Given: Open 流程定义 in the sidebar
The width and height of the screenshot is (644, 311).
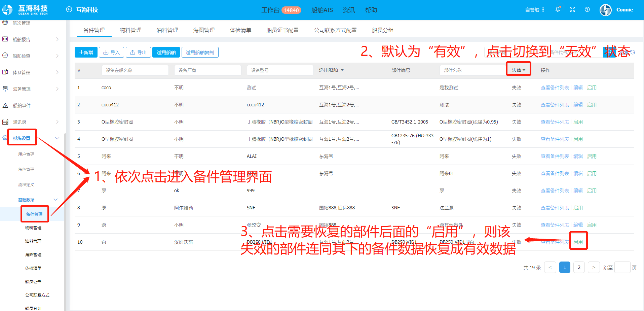Looking at the screenshot, I should (26, 184).
